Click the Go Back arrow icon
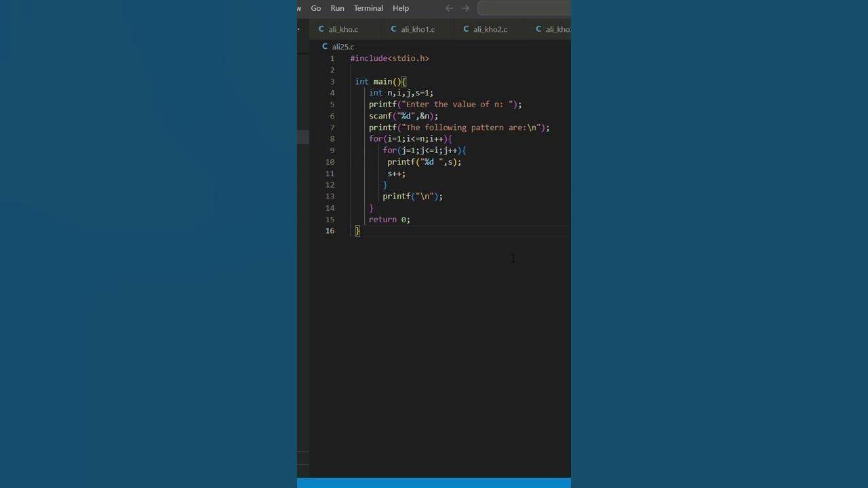The width and height of the screenshot is (868, 488). (x=449, y=8)
